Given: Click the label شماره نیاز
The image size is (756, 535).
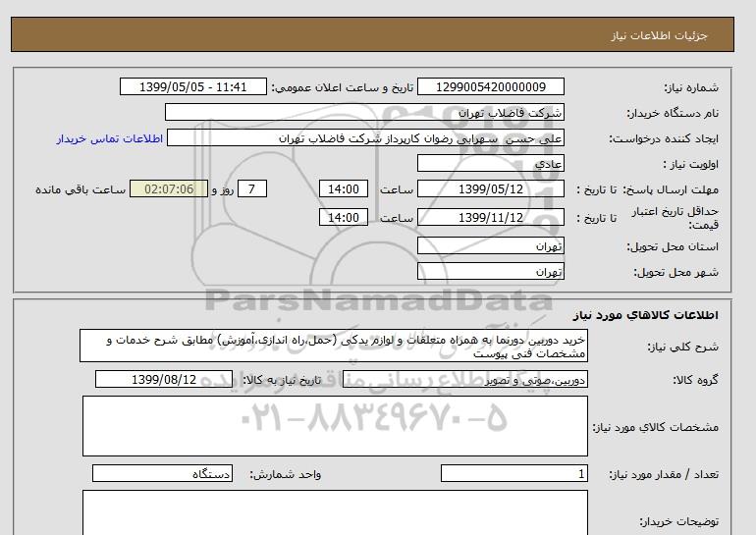Looking at the screenshot, I should (x=691, y=87).
